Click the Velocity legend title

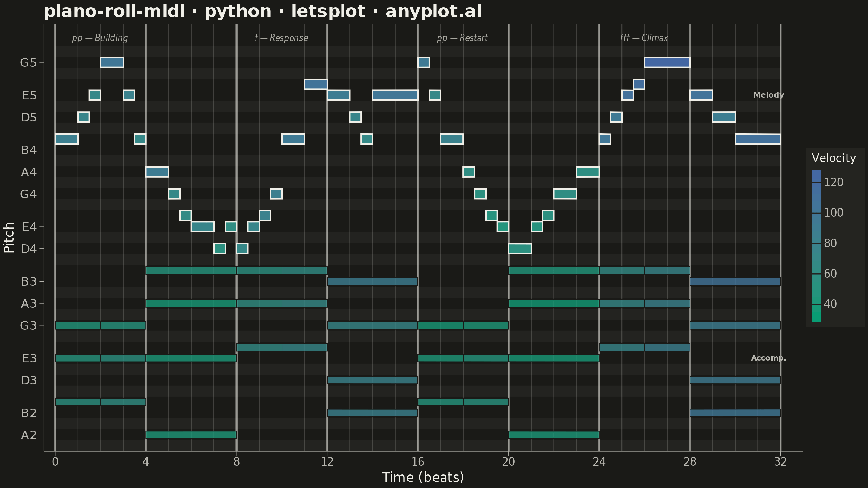pos(834,158)
